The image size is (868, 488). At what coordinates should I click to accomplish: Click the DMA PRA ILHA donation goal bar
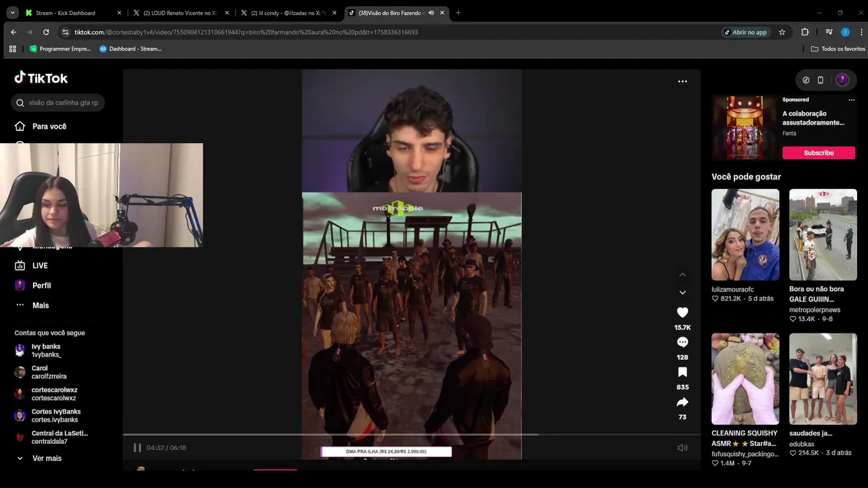click(386, 451)
